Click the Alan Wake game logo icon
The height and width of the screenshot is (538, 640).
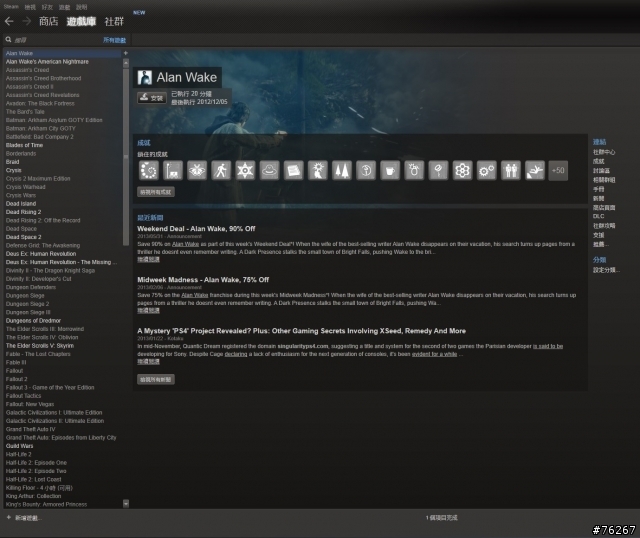[x=144, y=78]
